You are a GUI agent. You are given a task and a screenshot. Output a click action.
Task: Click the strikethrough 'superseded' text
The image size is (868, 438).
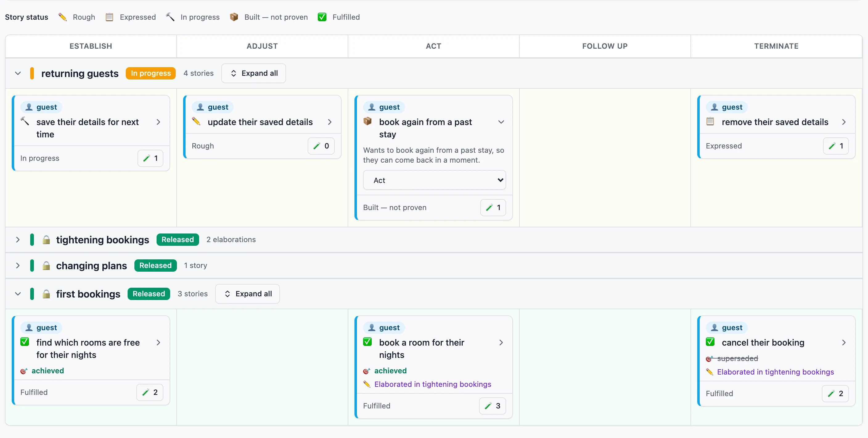(737, 359)
